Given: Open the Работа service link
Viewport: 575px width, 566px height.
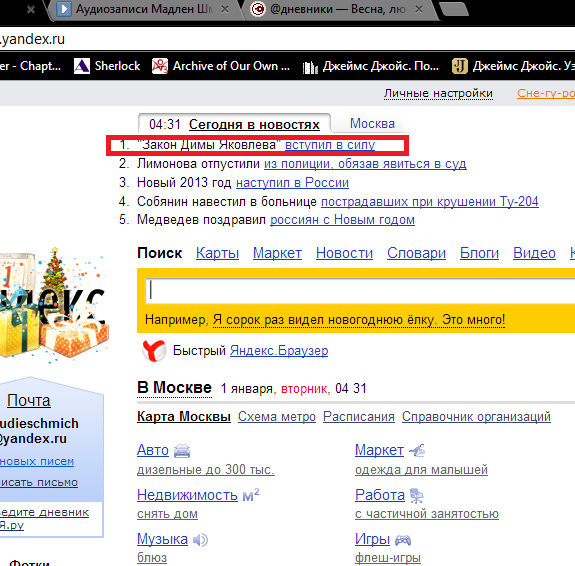Looking at the screenshot, I should tap(380, 495).
